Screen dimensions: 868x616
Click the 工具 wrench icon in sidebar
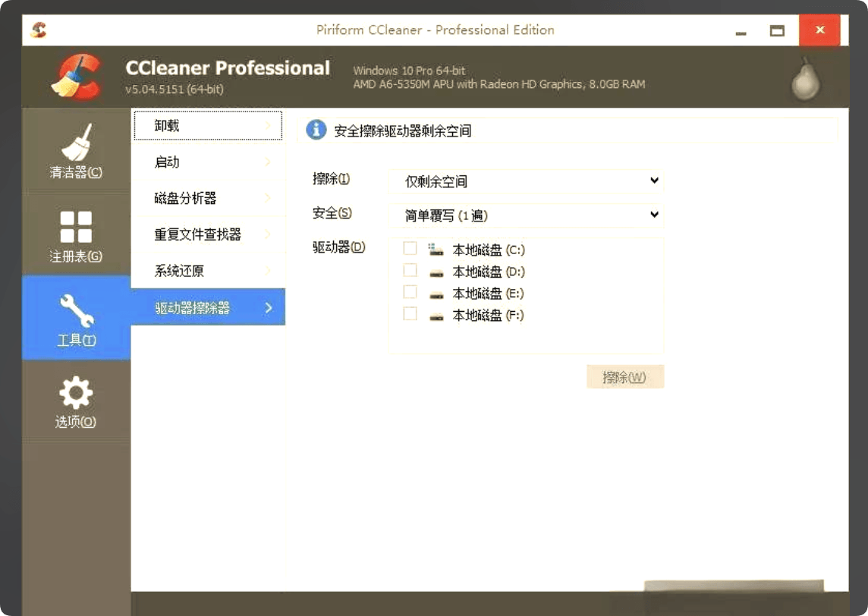(x=76, y=310)
